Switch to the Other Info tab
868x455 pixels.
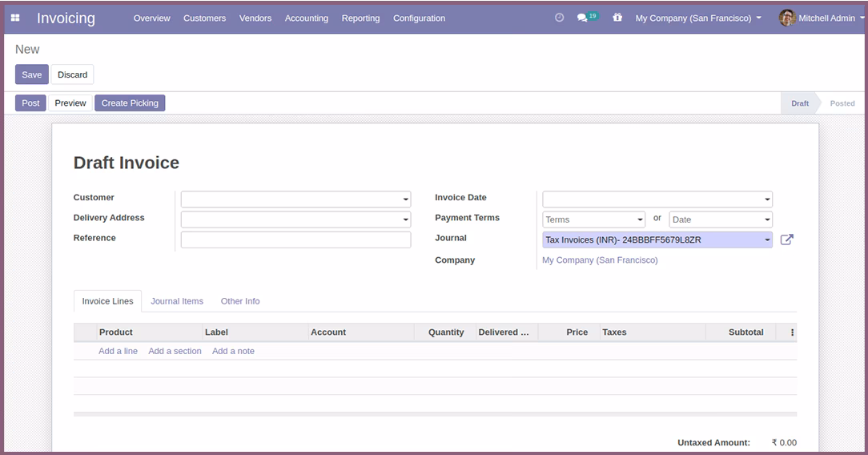point(240,301)
